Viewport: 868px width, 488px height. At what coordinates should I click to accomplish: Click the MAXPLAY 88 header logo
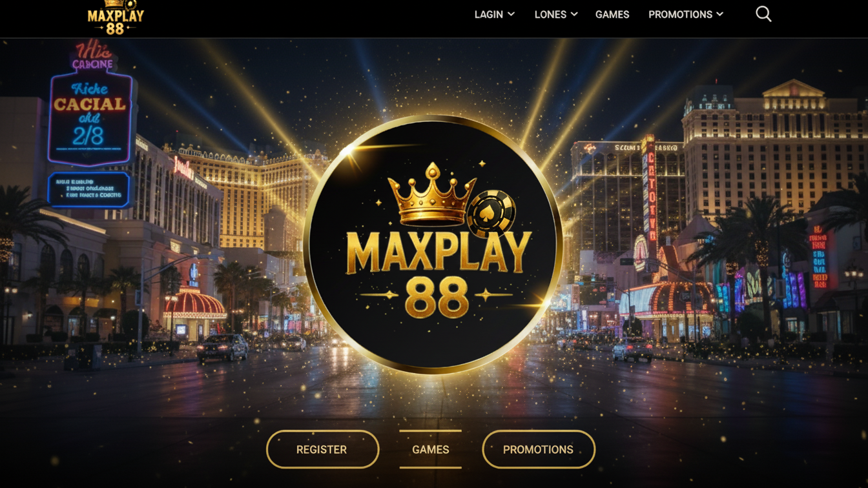tap(116, 17)
